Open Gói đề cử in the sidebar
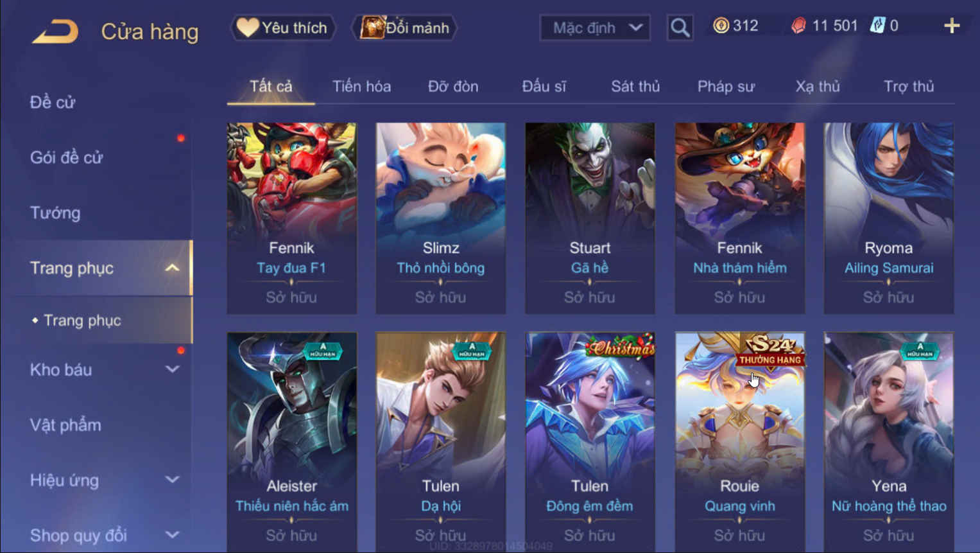 [x=66, y=157]
